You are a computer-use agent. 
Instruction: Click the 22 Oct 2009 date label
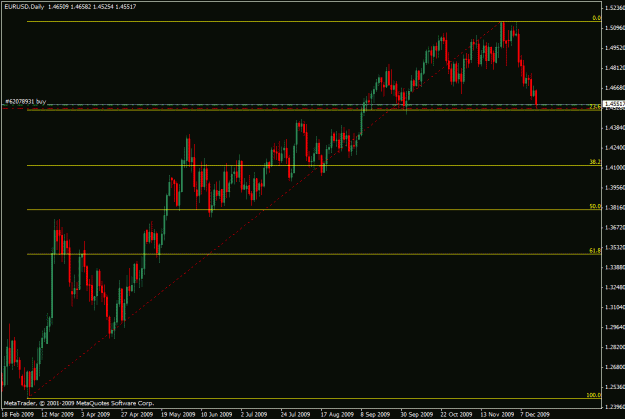point(456,415)
